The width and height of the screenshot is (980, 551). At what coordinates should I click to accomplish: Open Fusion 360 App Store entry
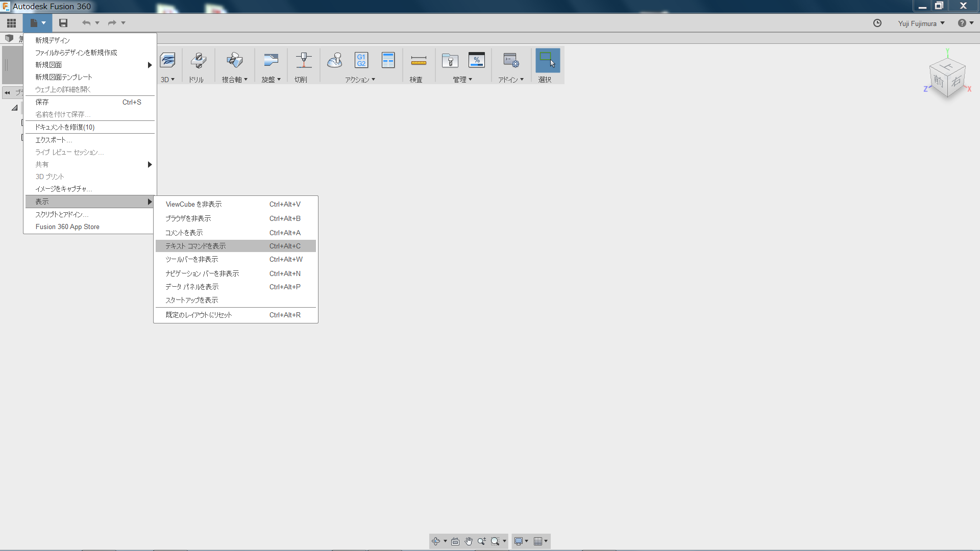[90, 227]
